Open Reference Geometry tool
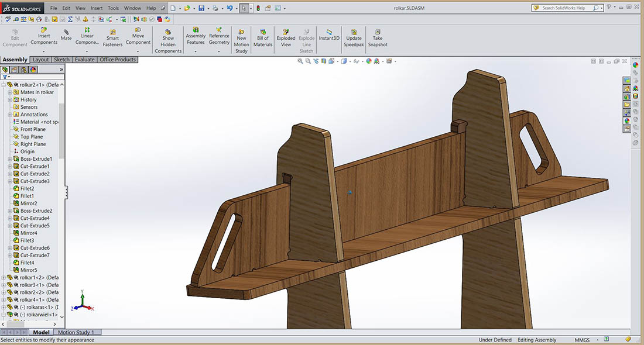Viewport: 644px width, 345px height. [219, 36]
